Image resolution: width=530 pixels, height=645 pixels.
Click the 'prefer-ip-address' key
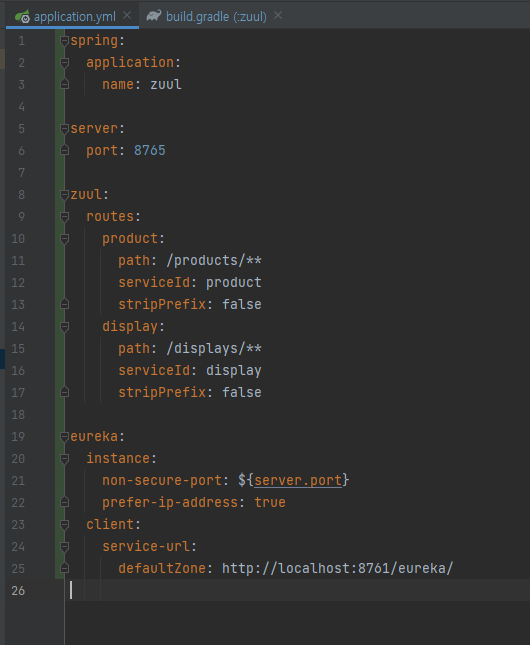(170, 502)
